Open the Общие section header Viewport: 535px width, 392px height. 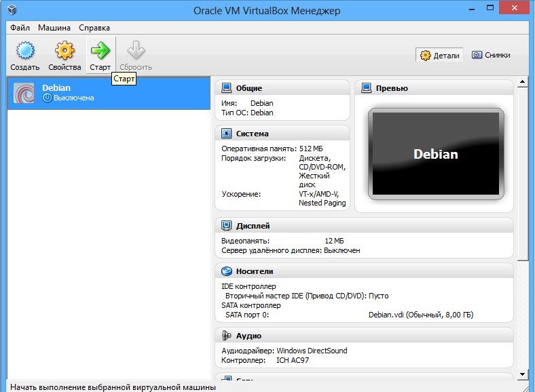tap(282, 88)
